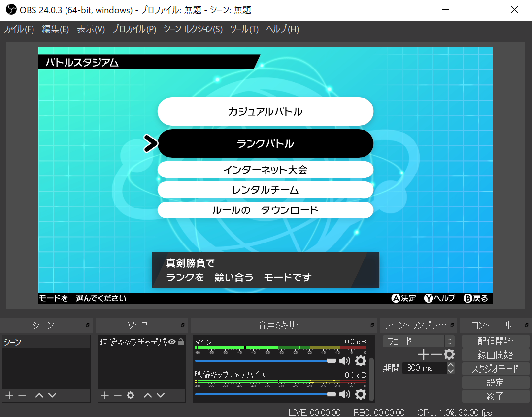Adjust 映像キャプチャデバイス volume slider
This screenshot has height=417, width=532.
tap(266, 394)
